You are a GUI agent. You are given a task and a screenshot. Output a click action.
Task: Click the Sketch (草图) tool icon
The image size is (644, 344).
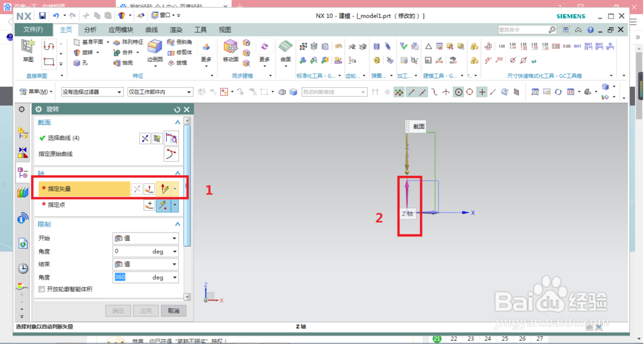(x=28, y=46)
